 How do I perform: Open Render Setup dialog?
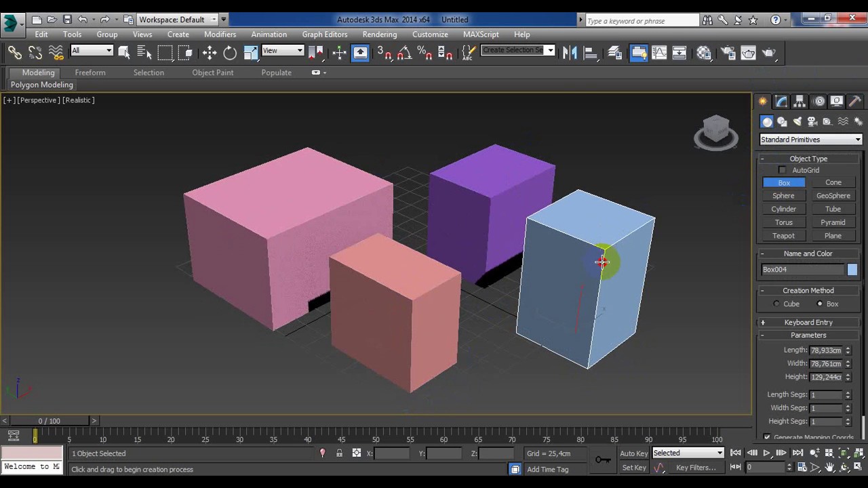[x=728, y=52]
